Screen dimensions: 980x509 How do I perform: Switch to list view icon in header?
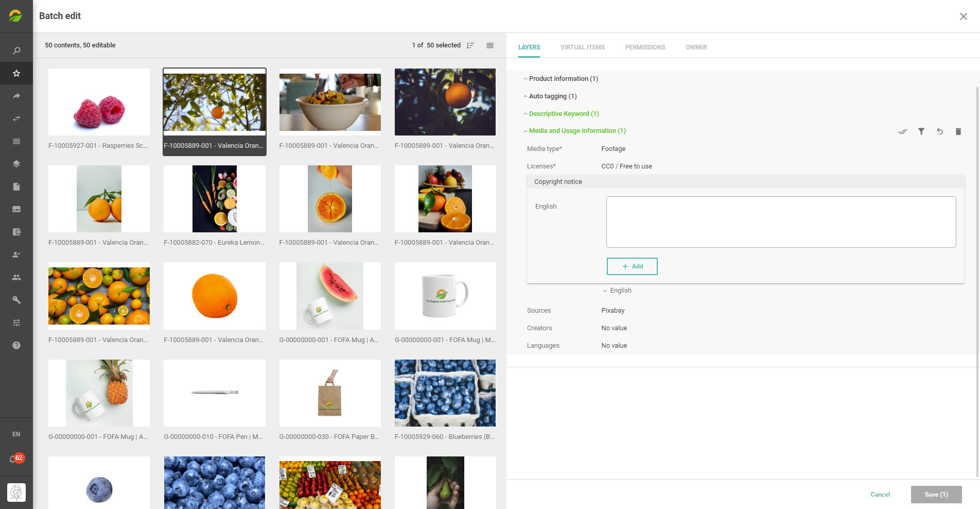click(x=490, y=45)
